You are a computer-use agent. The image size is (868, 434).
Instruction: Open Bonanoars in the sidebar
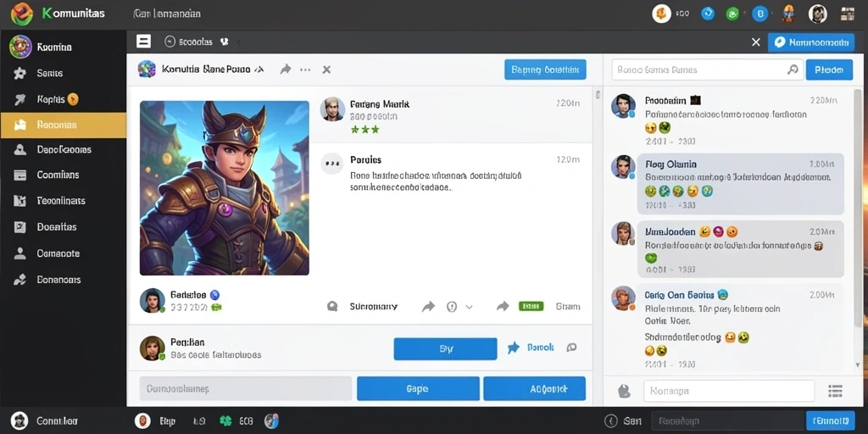click(x=63, y=280)
